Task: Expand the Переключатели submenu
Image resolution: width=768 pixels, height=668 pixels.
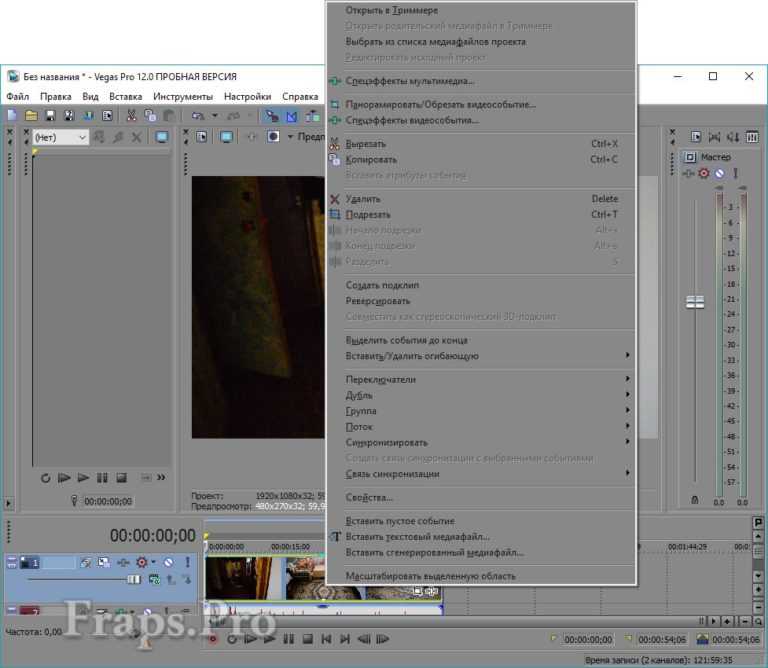Action: click(627, 379)
